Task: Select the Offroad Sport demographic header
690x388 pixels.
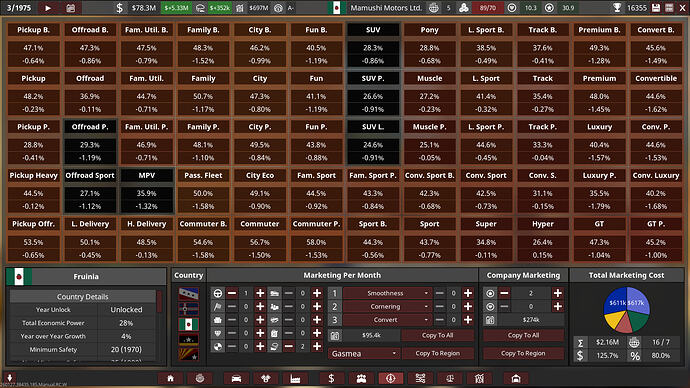Action: click(90, 175)
